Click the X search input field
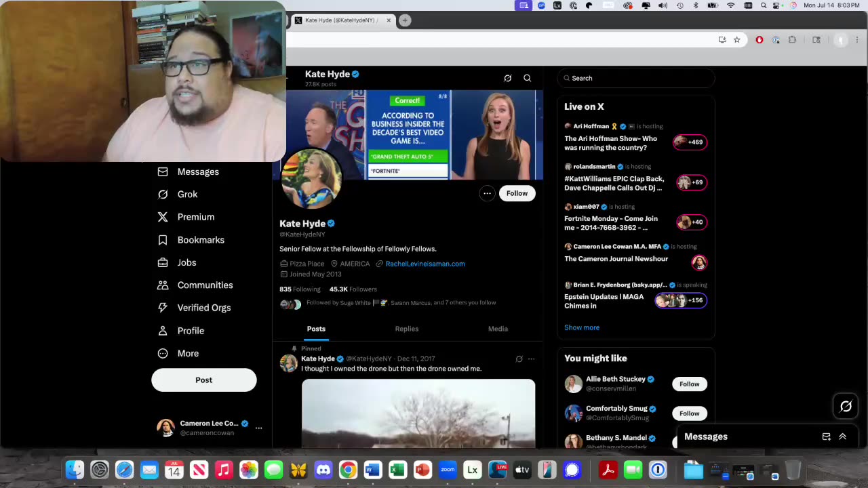 (636, 78)
